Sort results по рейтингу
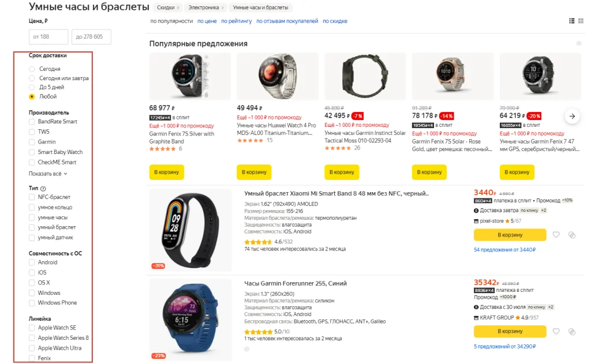The width and height of the screenshot is (591, 364). pyautogui.click(x=237, y=21)
